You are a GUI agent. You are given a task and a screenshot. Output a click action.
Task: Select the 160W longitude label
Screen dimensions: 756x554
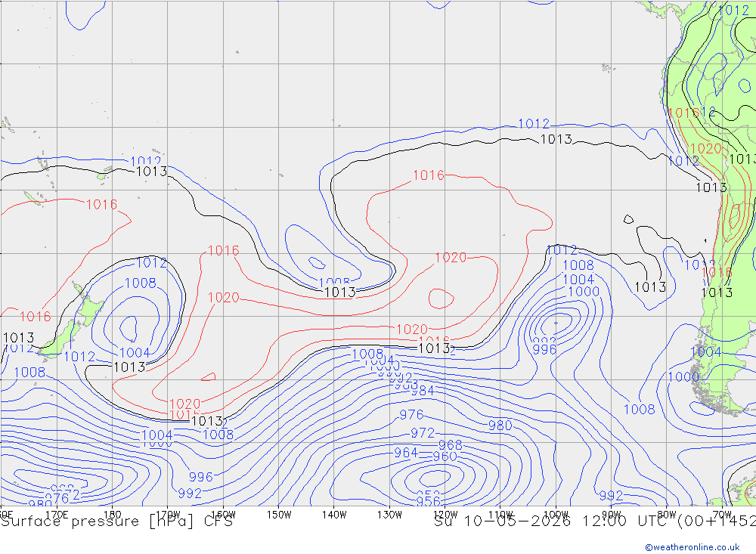tap(223, 515)
